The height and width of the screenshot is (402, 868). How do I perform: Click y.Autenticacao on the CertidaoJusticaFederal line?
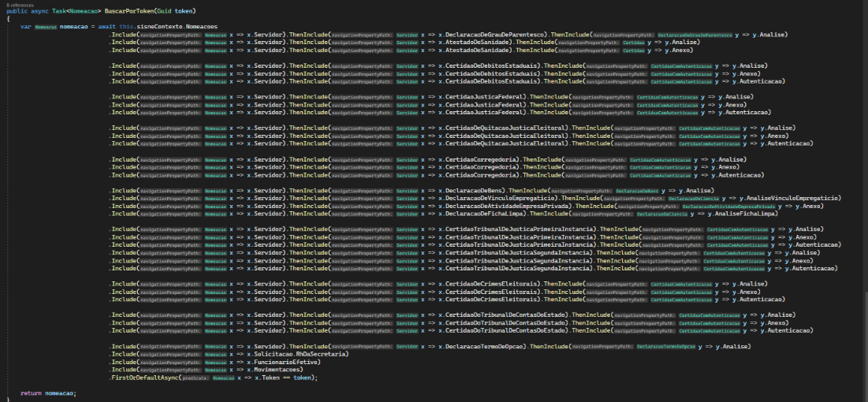click(744, 113)
